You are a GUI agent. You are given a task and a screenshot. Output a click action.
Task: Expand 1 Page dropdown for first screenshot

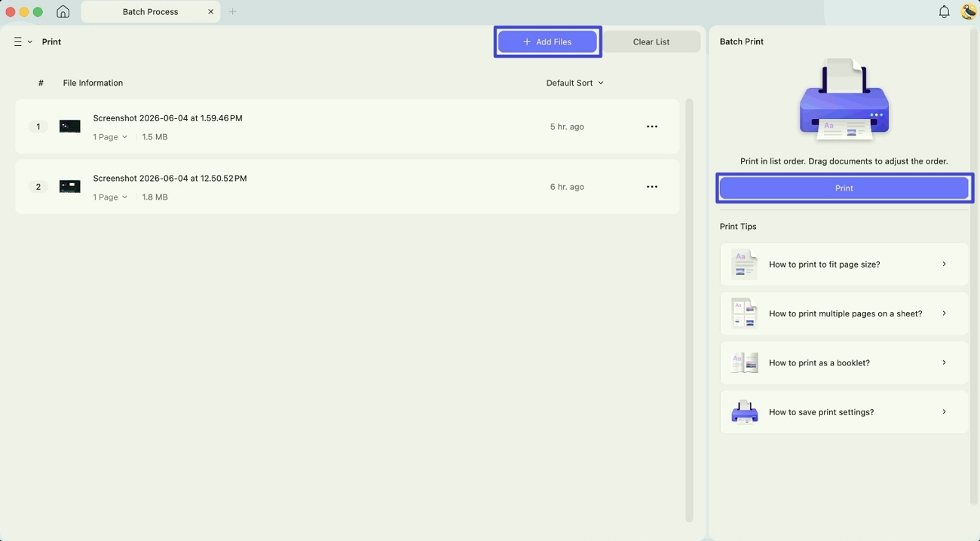[x=110, y=137]
